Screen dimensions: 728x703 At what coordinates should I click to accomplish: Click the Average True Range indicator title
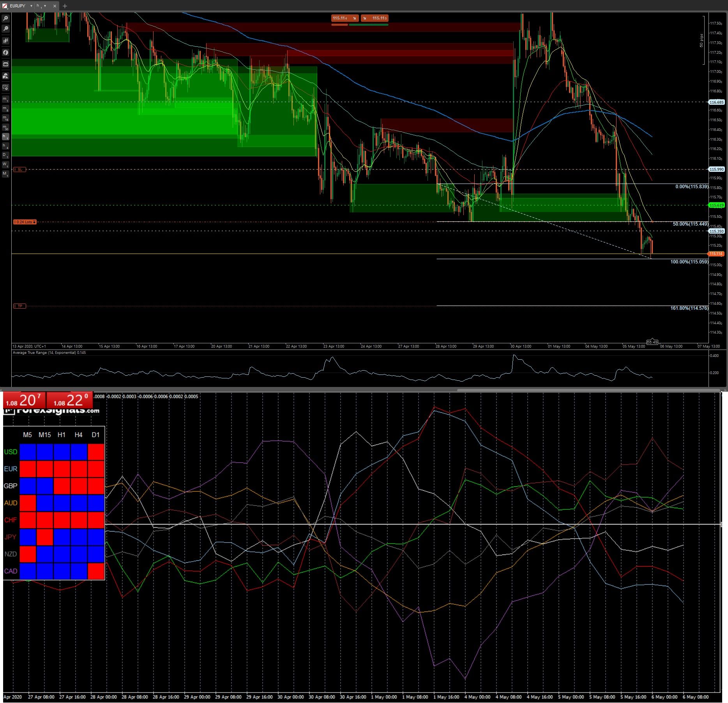49,353
